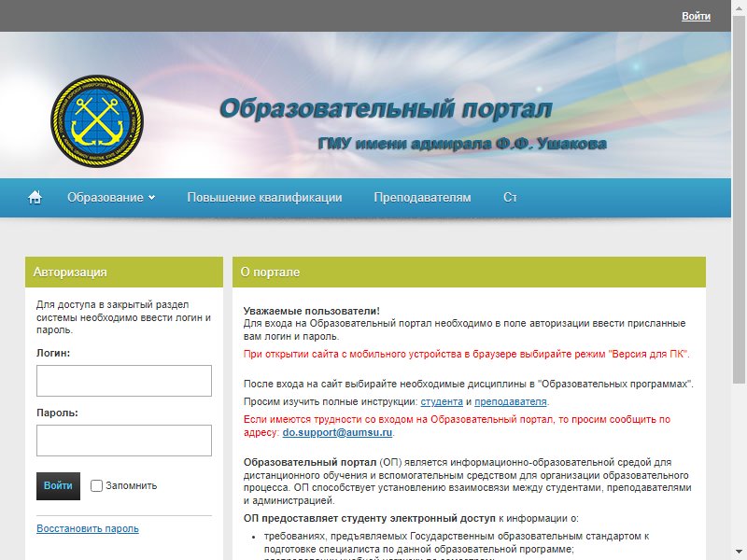Click the red 'Версия для ПК' notice line
747x560 pixels.
point(466,354)
